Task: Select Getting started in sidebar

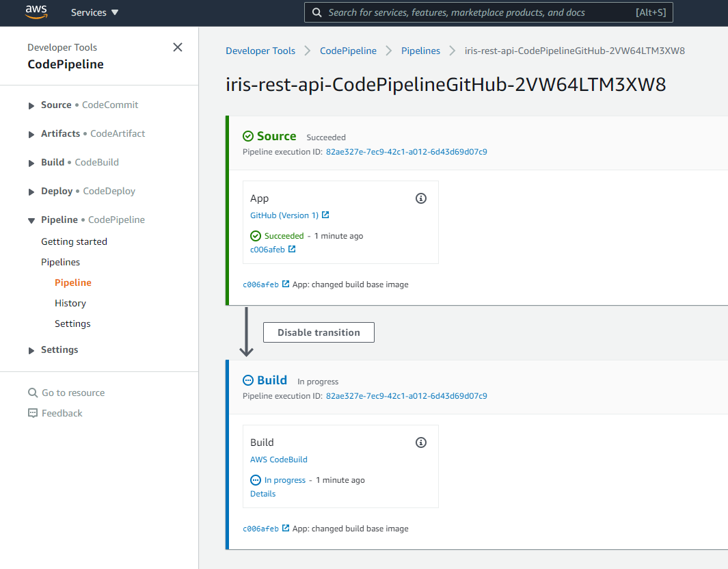Action: (74, 241)
